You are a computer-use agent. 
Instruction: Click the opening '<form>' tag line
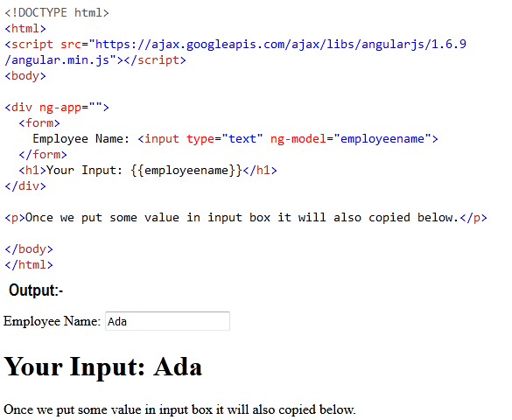pos(39,123)
